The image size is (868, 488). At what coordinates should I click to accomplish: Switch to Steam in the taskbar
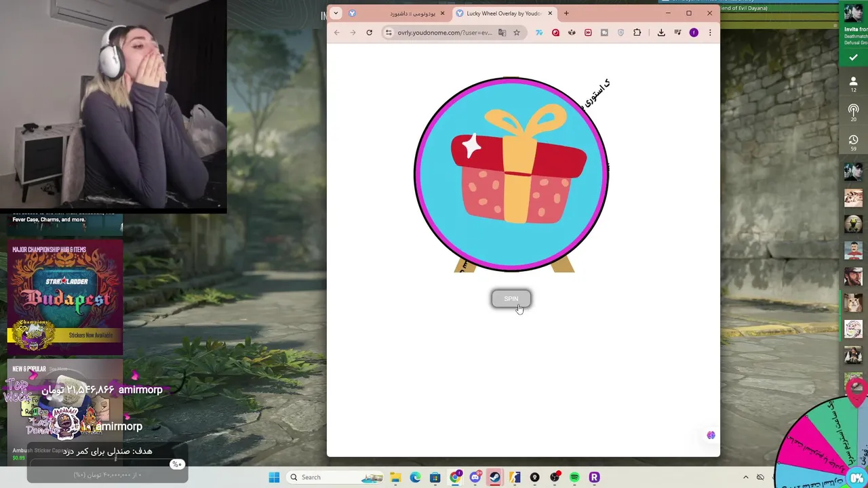495,477
